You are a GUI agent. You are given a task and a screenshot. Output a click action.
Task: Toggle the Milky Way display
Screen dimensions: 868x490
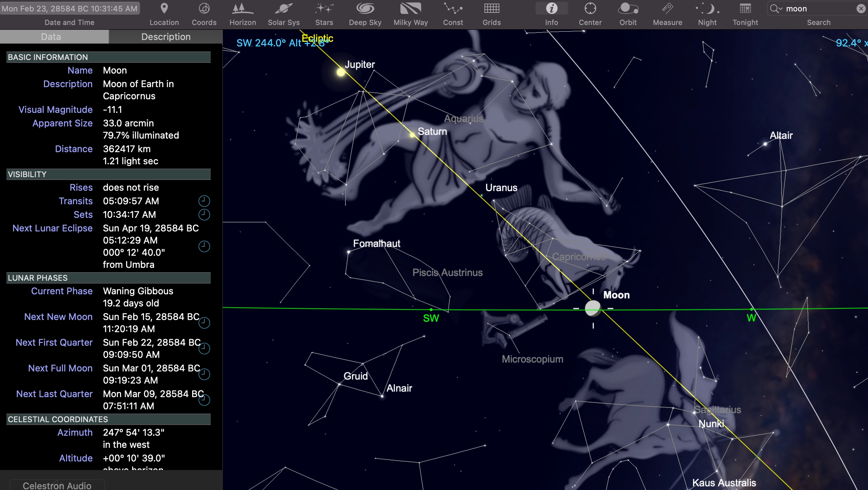tap(410, 9)
